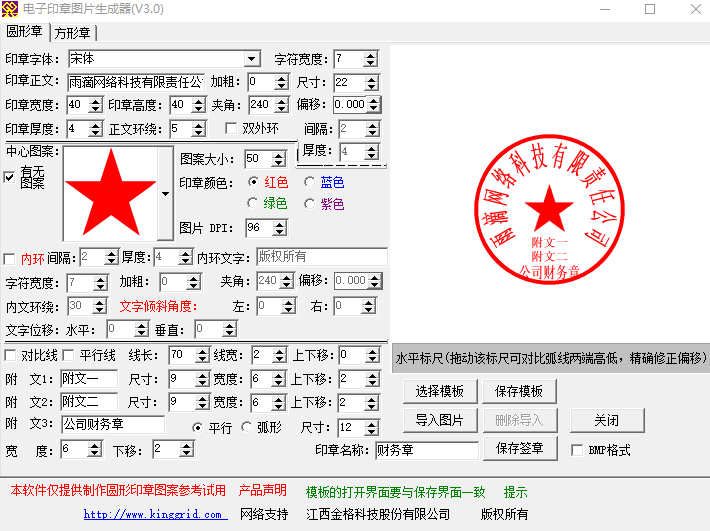
Task: Click the green 提示 label
Action: [x=515, y=492]
